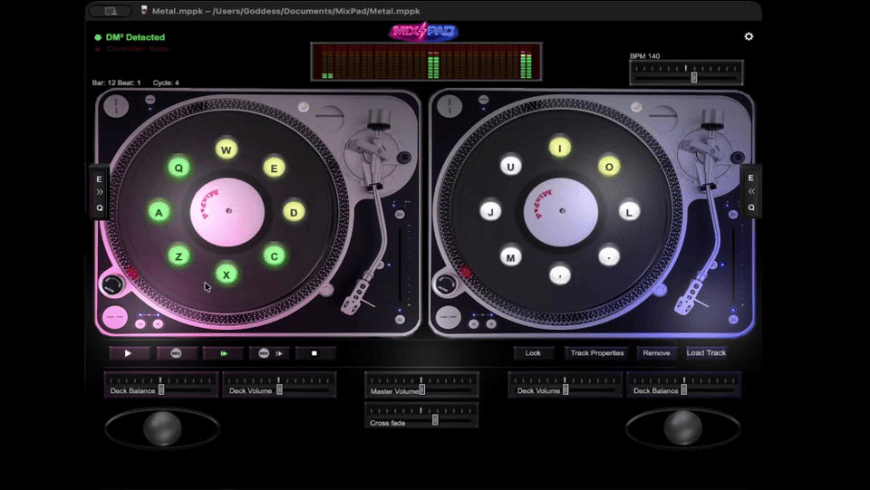Trigger the L pad on right deck
The image size is (870, 490).
pyautogui.click(x=629, y=211)
